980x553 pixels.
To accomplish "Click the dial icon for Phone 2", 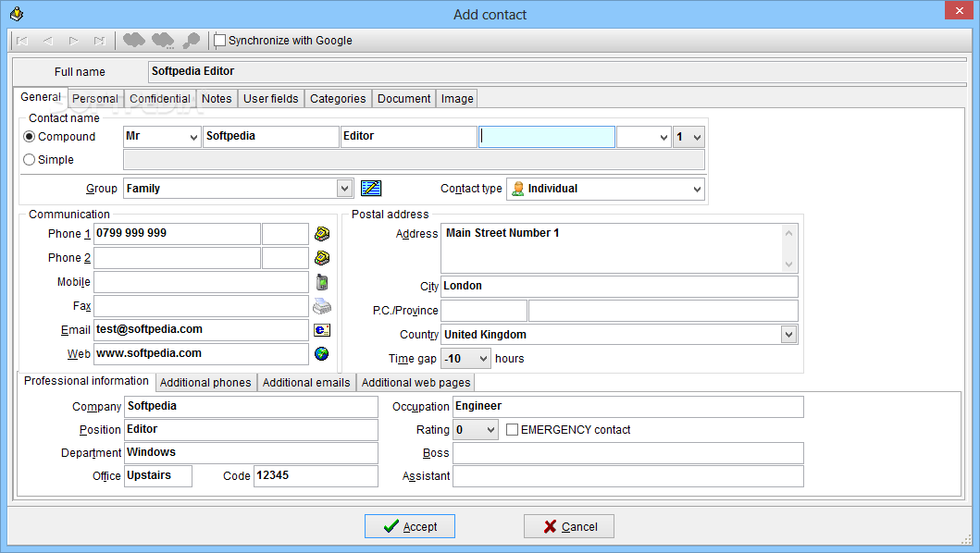I will pos(322,257).
